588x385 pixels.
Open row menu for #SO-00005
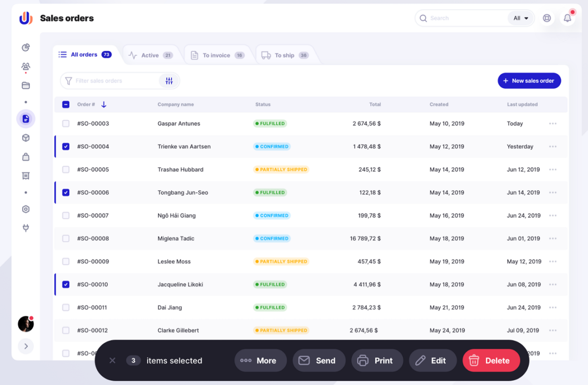[553, 170]
